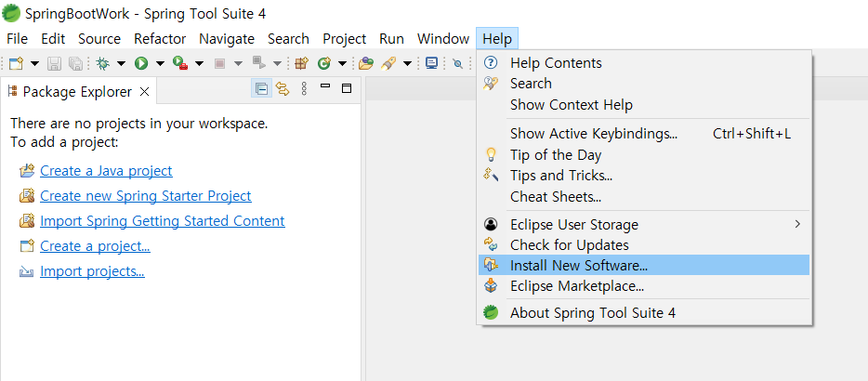Close the open Help menu
Image resolution: width=868 pixels, height=381 pixels.
(x=497, y=39)
